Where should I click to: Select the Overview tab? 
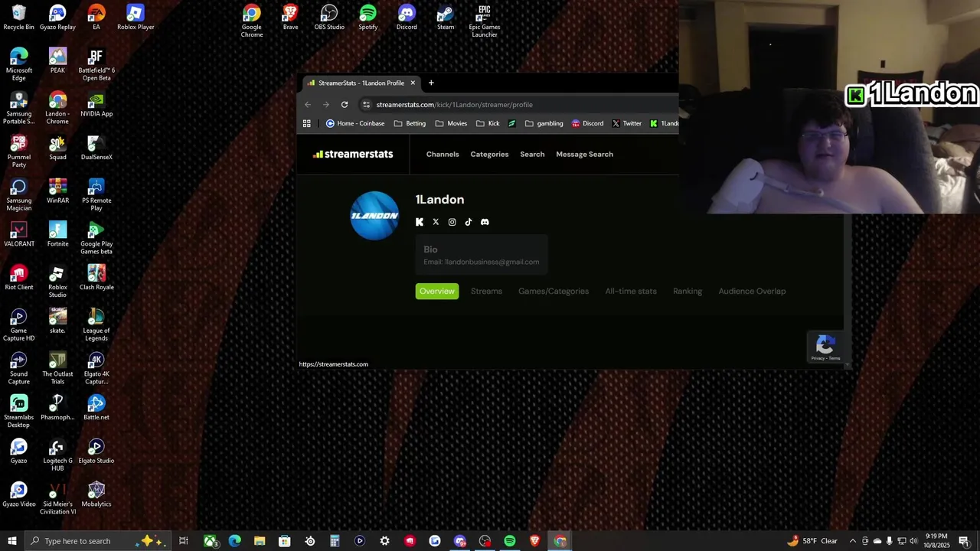pos(437,291)
